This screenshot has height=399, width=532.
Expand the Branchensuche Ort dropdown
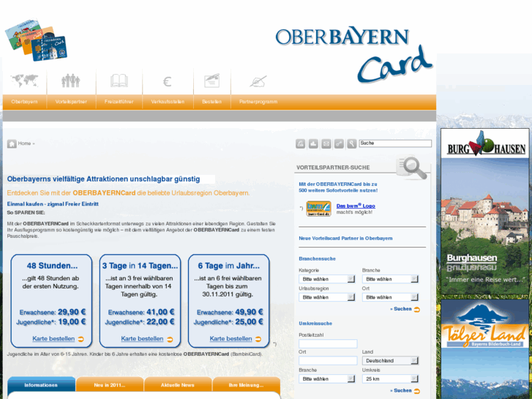(x=390, y=297)
